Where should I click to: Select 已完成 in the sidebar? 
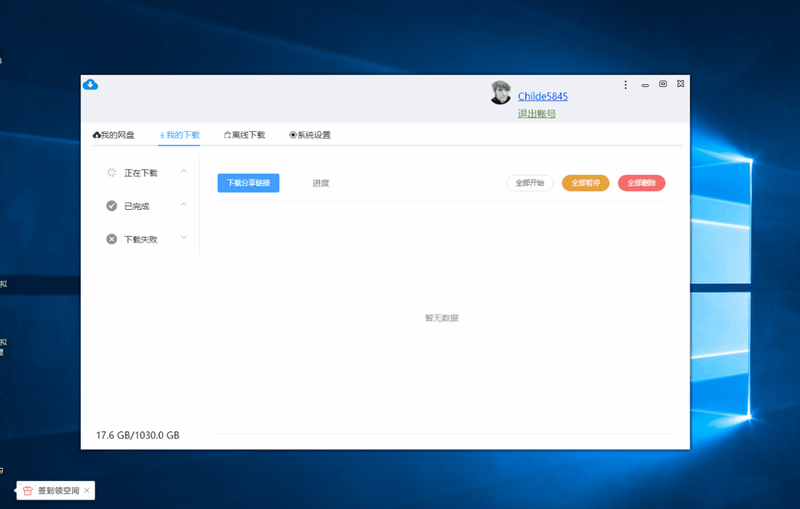tap(137, 206)
